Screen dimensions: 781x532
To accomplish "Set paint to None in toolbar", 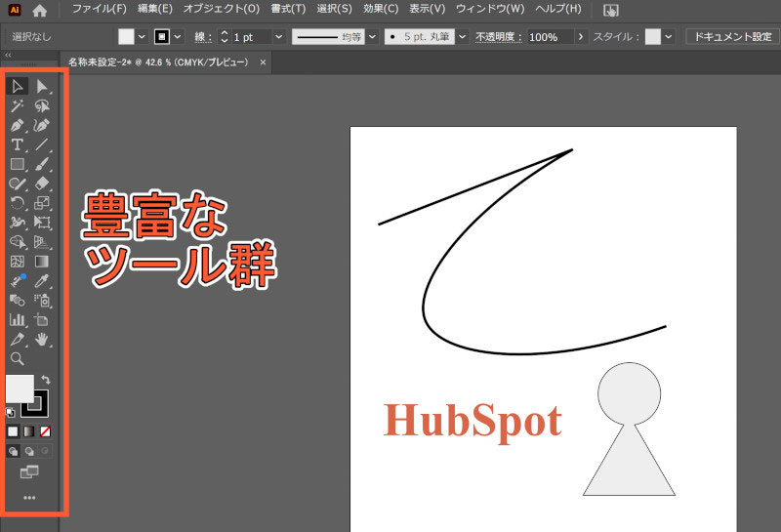I will [45, 430].
